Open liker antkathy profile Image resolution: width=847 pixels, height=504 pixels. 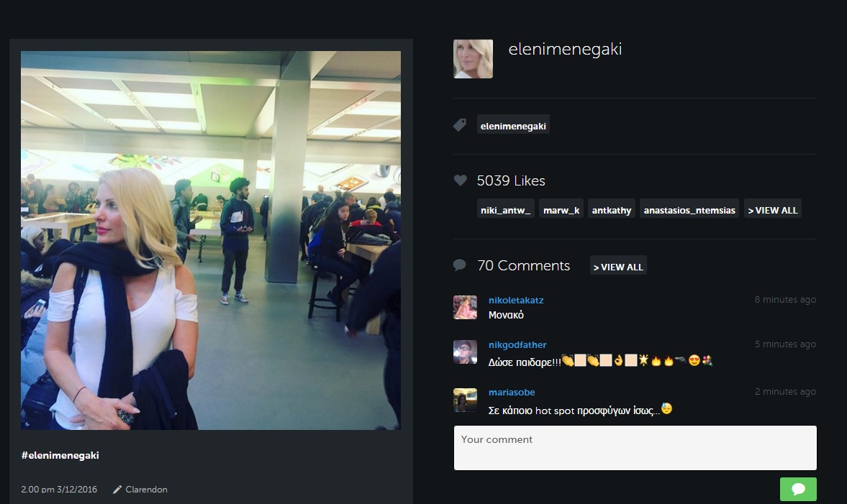pos(612,210)
